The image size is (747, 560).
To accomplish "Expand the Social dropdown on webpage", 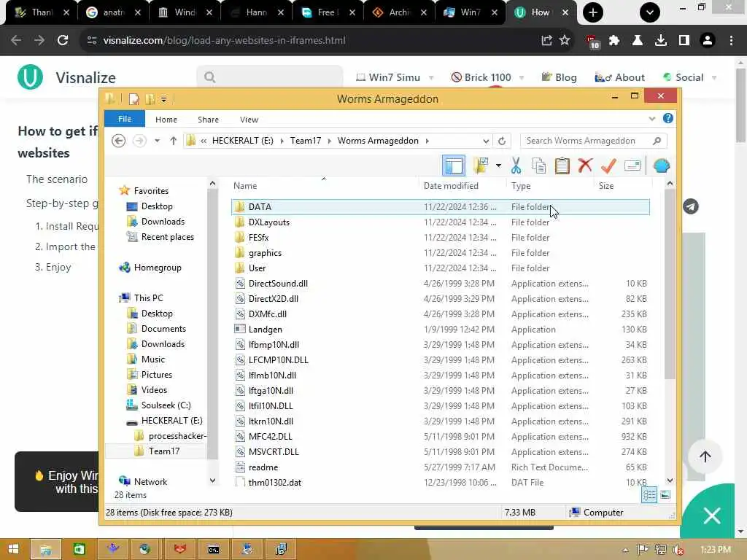I will coord(713,77).
